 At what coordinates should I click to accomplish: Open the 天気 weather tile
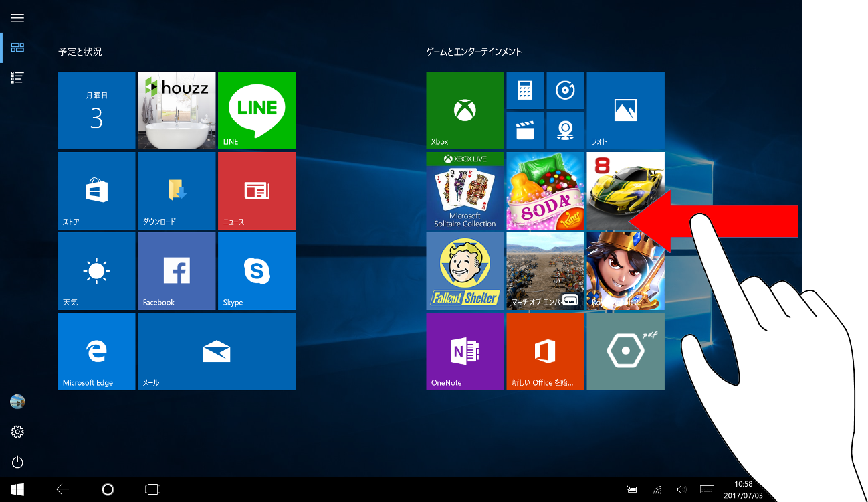[96, 271]
